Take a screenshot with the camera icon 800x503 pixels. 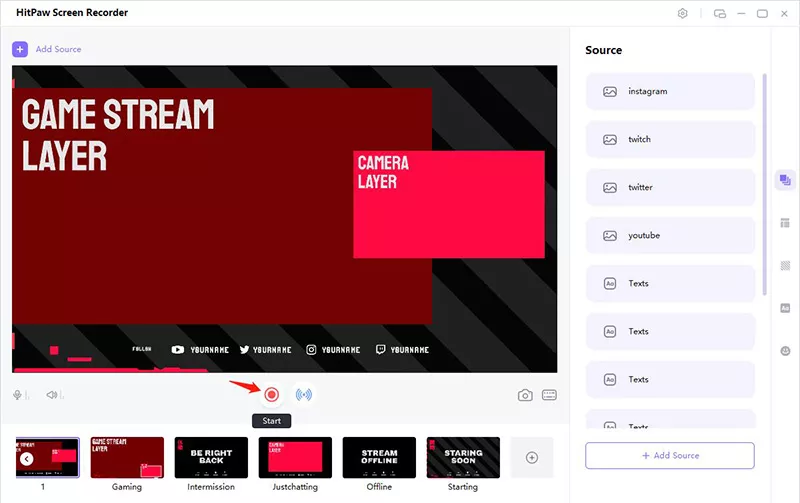525,395
